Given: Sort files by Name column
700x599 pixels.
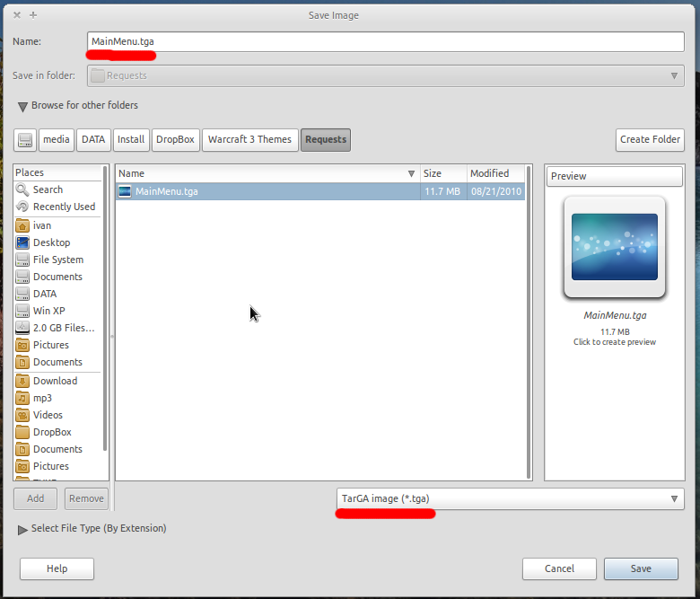Looking at the screenshot, I should tap(267, 173).
